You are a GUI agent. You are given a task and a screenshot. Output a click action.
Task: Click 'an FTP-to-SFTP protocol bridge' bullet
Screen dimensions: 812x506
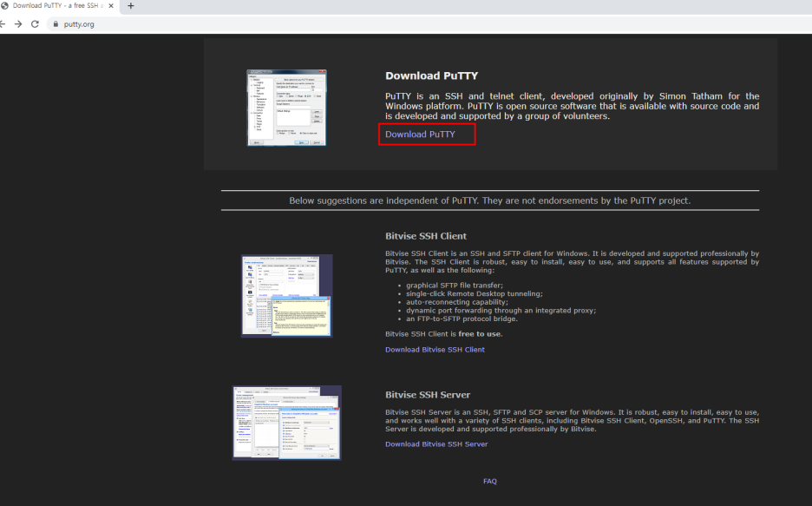click(462, 319)
